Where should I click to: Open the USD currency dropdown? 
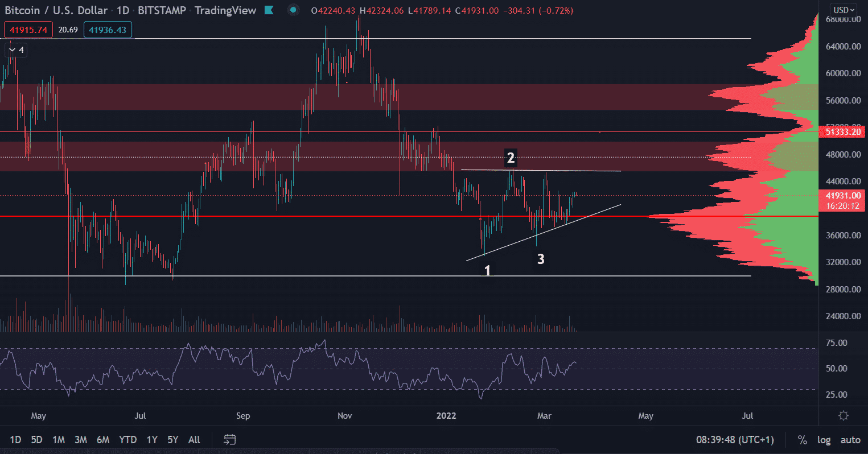tap(844, 10)
